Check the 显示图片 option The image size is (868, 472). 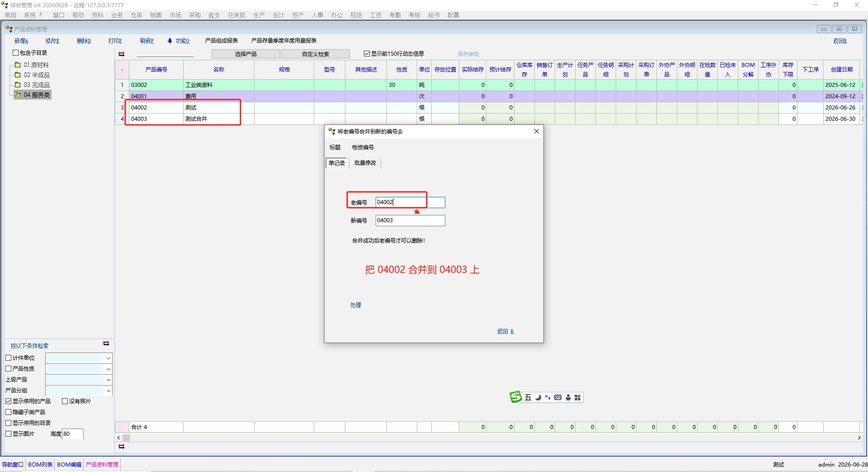click(8, 434)
